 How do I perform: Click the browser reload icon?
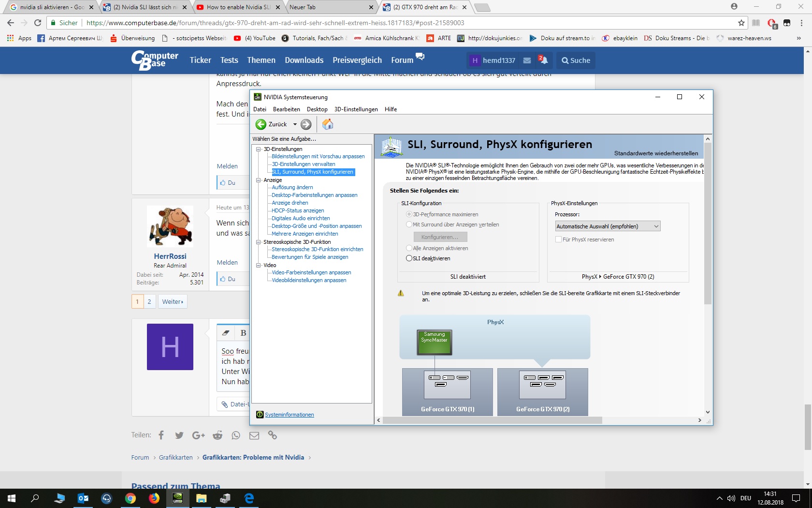(38, 23)
